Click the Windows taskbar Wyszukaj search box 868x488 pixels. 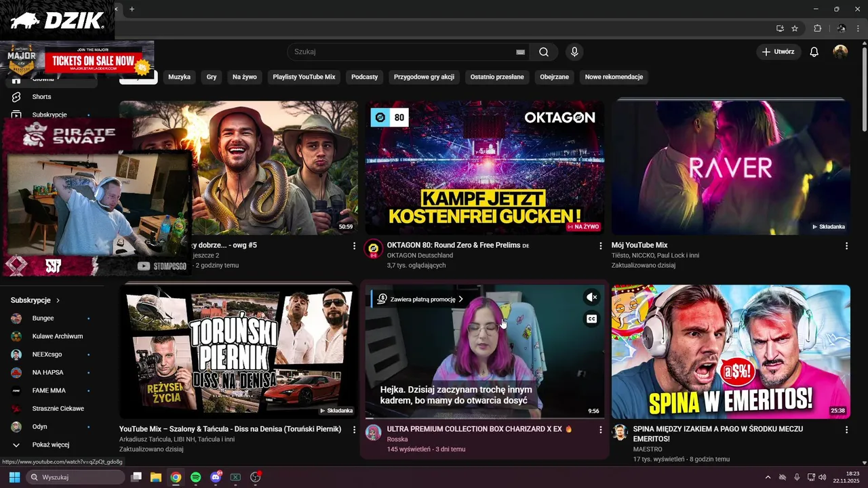click(75, 477)
